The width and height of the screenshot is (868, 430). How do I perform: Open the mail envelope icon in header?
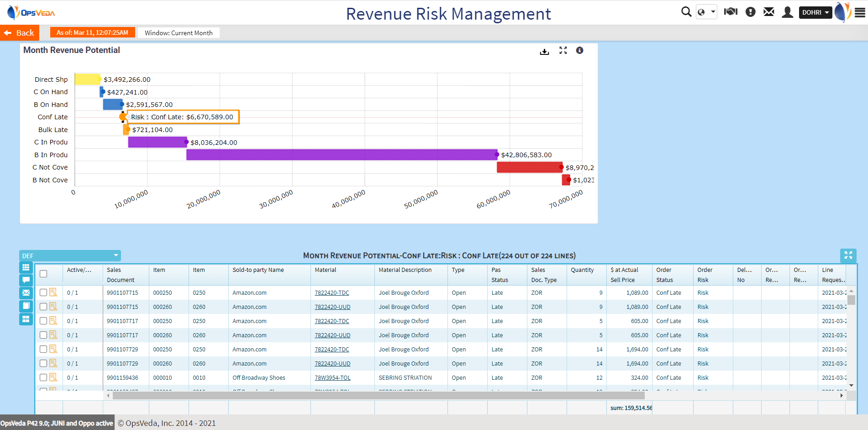pyautogui.click(x=769, y=12)
